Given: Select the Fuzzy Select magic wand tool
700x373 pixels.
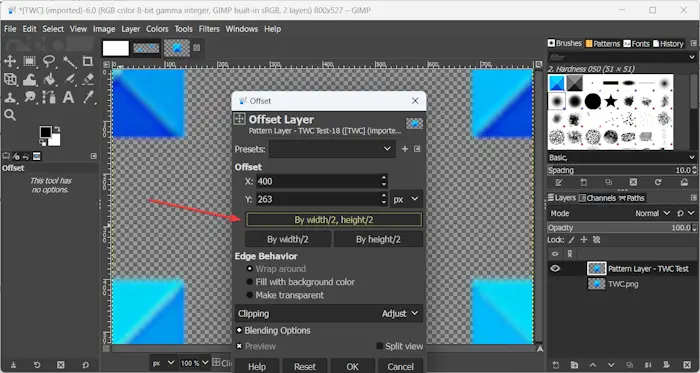Looking at the screenshot, I should click(x=69, y=61).
